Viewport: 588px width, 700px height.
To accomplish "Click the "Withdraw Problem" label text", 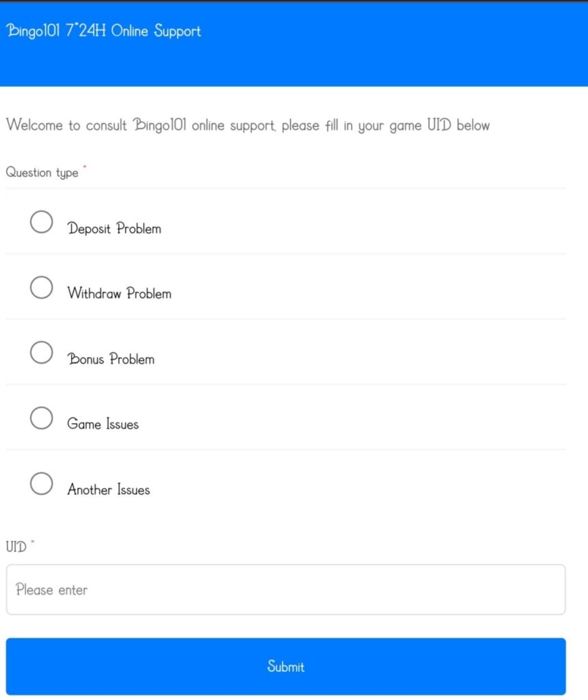I will [x=119, y=294].
